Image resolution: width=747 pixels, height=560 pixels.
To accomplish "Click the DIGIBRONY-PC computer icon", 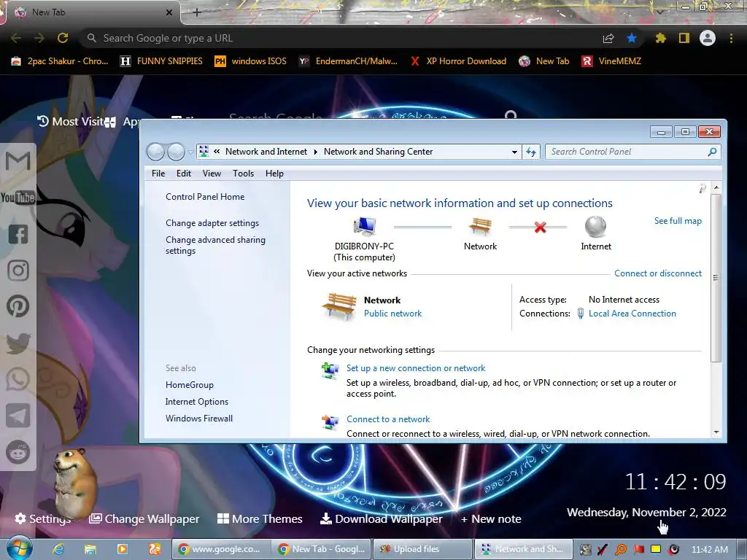I will coord(365,226).
